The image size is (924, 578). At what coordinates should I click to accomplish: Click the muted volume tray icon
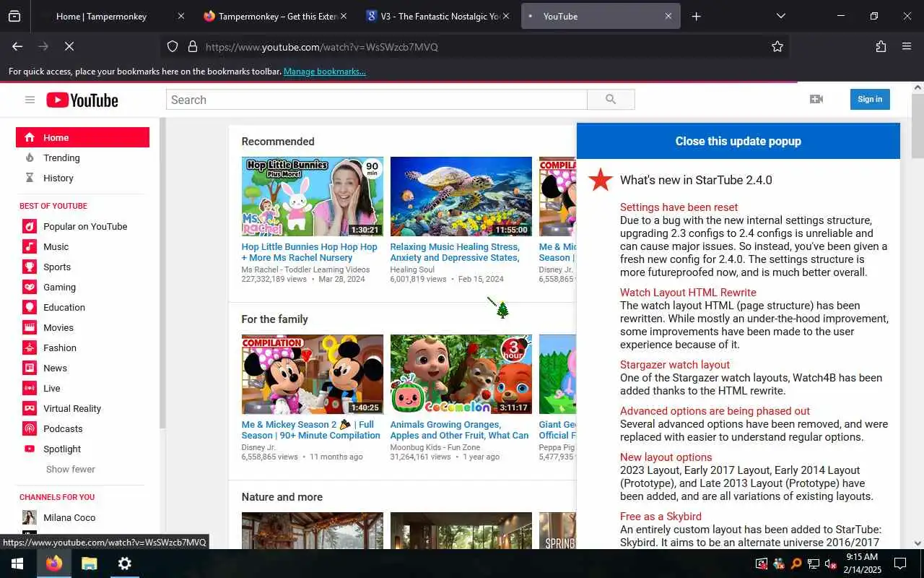click(x=830, y=564)
